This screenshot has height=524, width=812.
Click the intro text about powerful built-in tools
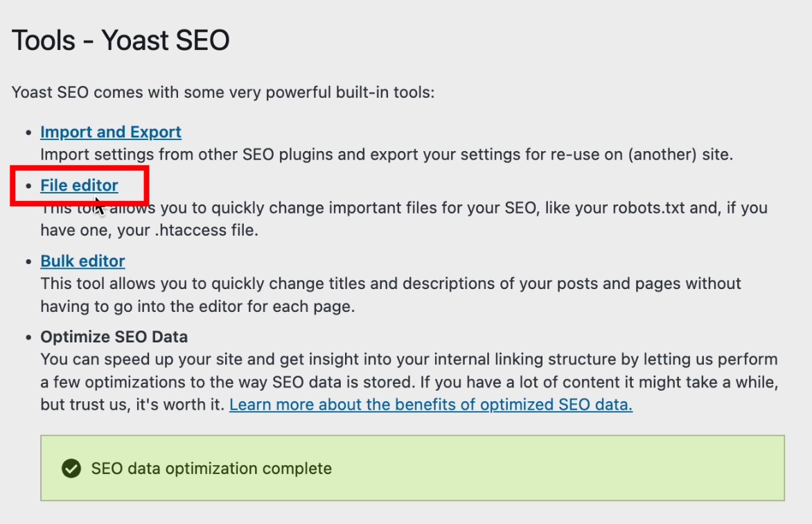[x=223, y=92]
